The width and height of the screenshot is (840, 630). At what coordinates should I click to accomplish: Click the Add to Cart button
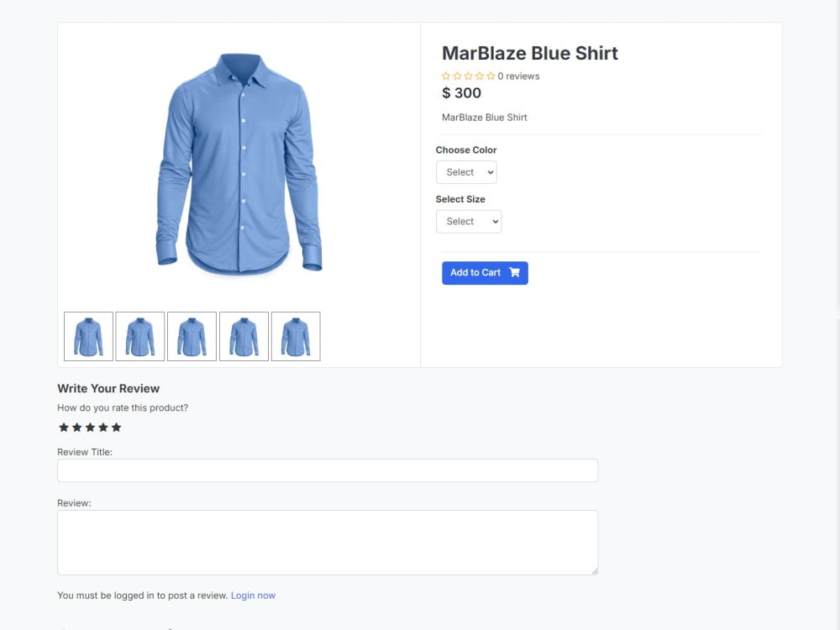click(485, 272)
